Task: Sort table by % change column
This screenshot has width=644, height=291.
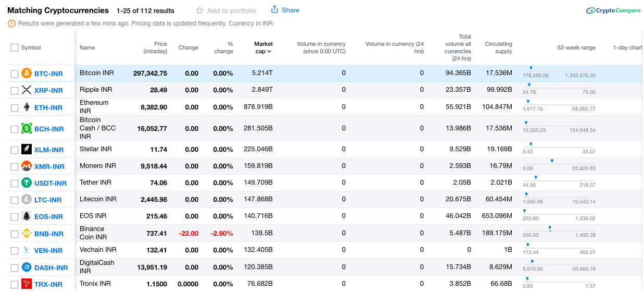Action: 224,47
